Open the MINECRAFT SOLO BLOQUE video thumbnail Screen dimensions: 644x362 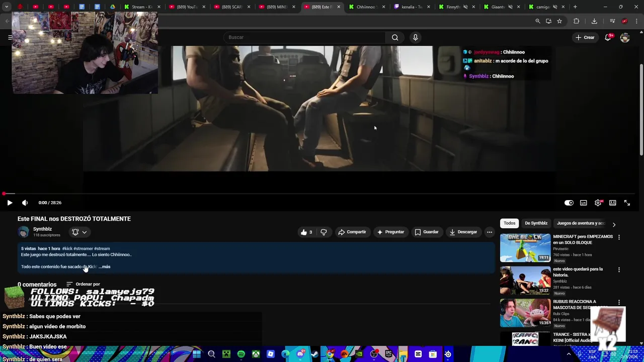pyautogui.click(x=525, y=248)
